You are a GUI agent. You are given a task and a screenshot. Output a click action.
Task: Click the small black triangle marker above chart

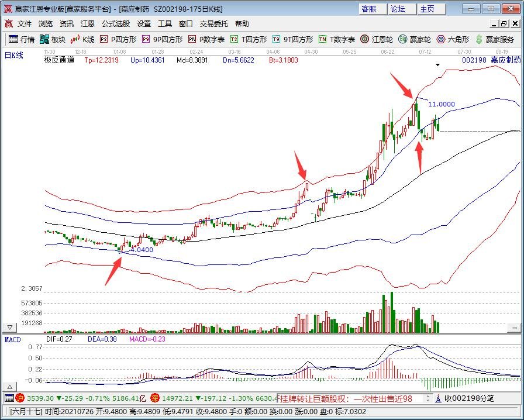(x=438, y=65)
